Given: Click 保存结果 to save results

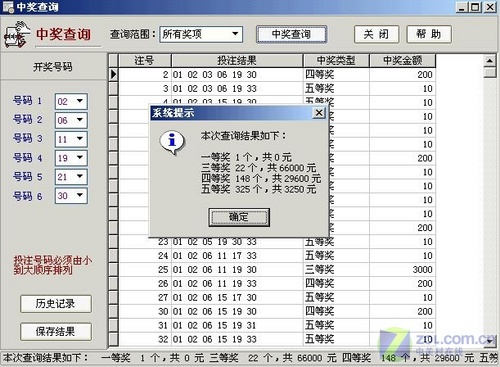Looking at the screenshot, I should click(56, 331).
